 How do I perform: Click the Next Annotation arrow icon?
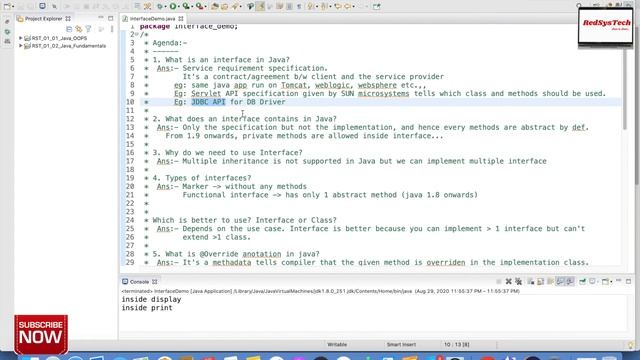(x=310, y=6)
